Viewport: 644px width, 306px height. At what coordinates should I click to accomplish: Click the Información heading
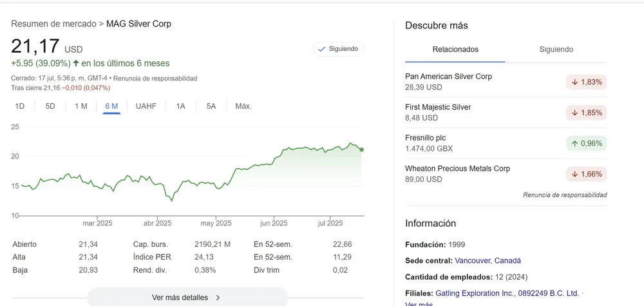coord(430,224)
